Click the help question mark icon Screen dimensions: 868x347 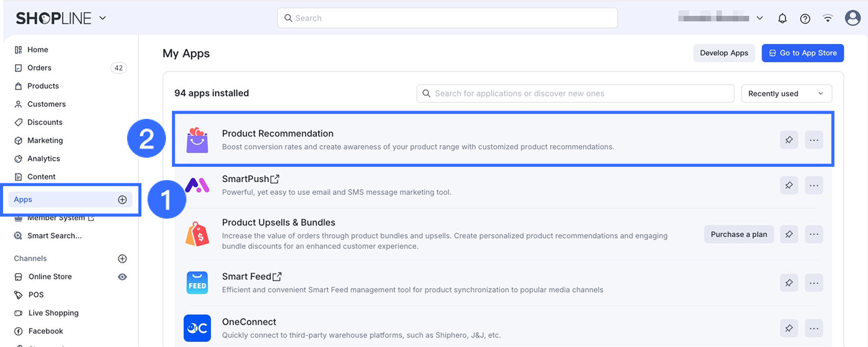pyautogui.click(x=805, y=18)
